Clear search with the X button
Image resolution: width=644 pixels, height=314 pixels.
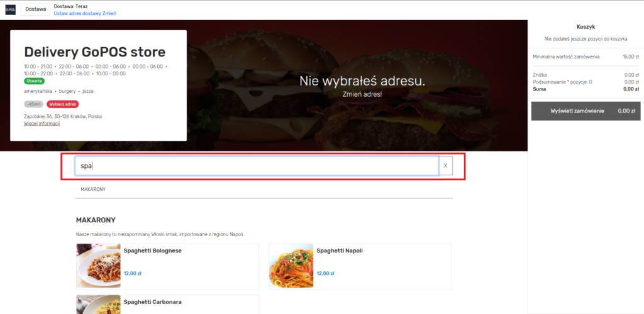coord(446,166)
